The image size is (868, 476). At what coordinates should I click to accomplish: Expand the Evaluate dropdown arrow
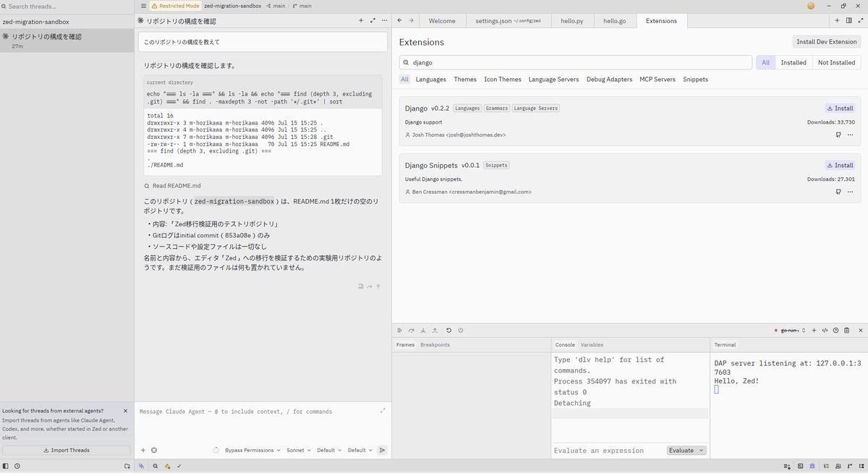(700, 450)
